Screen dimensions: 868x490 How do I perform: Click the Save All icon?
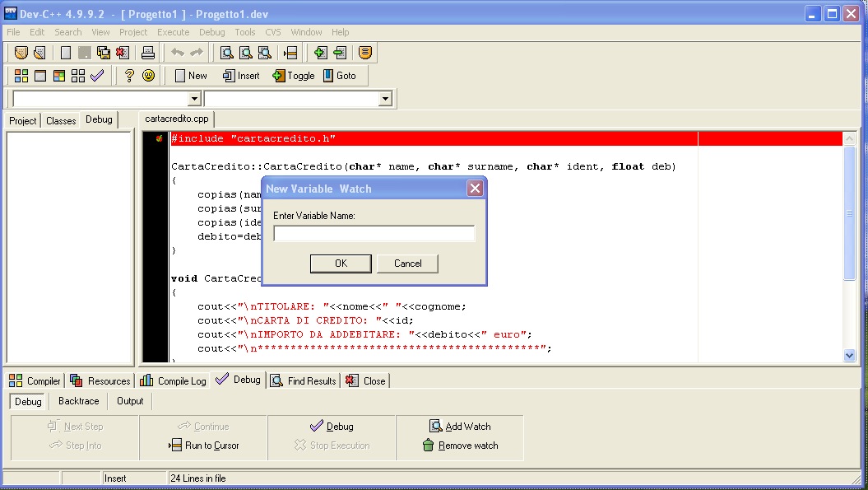click(104, 53)
